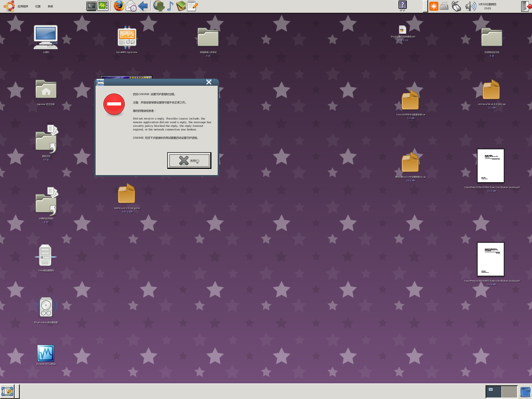Select the 10.2 MB rar archive icon
The height and width of the screenshot is (399, 532).
coord(410,163)
